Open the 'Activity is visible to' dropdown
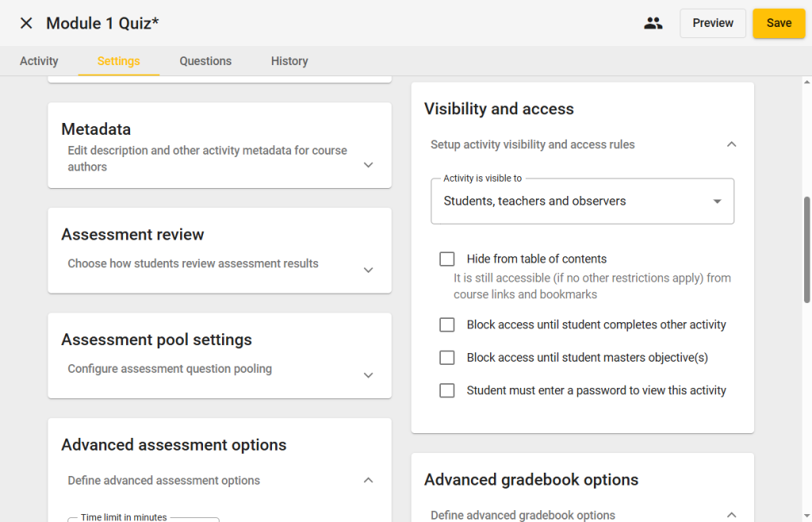This screenshot has height=522, width=812. coord(582,202)
